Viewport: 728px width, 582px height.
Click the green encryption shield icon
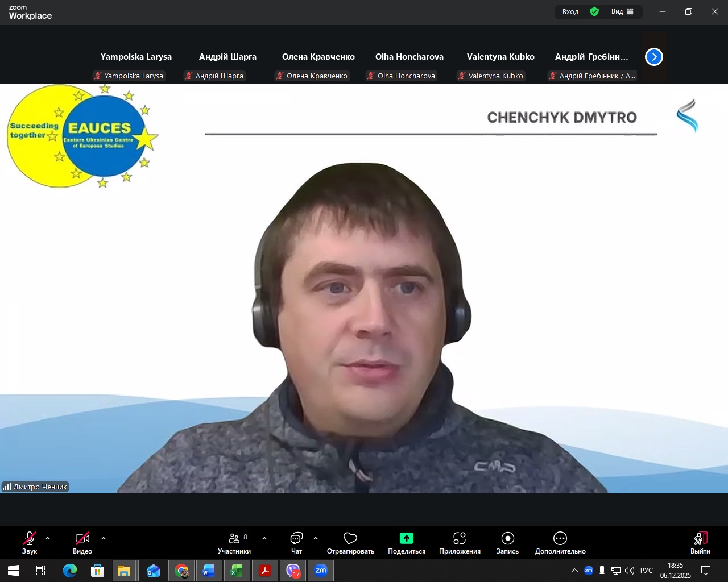(x=594, y=11)
